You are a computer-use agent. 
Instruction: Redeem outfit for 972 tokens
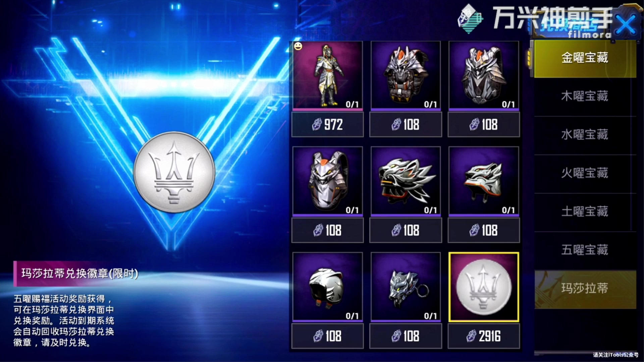(327, 125)
